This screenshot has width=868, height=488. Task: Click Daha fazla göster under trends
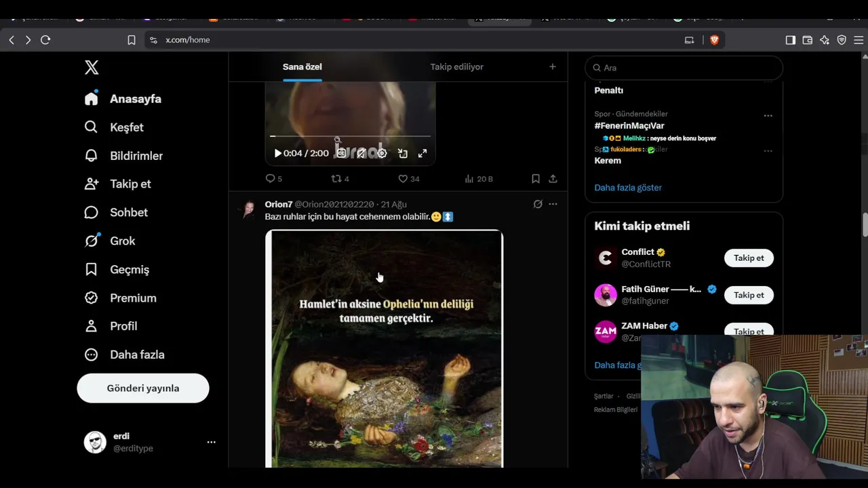(628, 188)
